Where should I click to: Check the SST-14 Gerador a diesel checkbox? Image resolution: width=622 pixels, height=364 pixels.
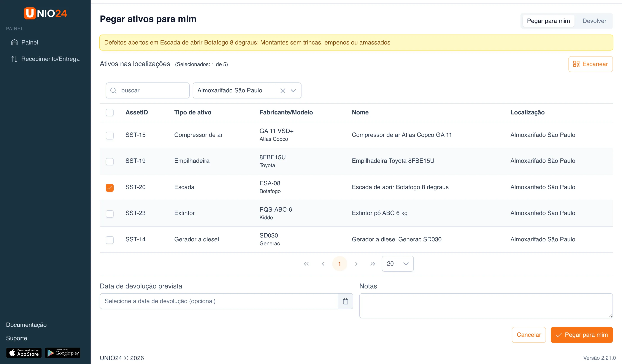click(109, 240)
